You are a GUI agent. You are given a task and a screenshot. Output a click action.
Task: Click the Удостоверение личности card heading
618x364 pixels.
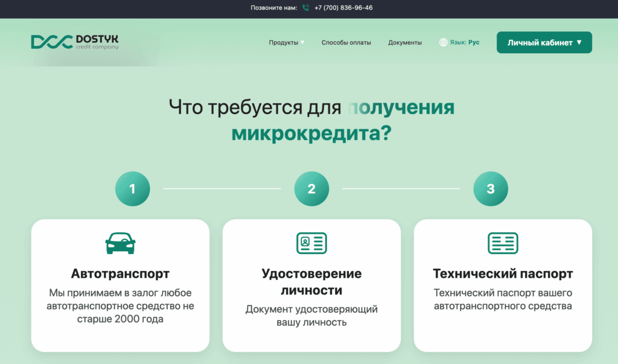coord(311,282)
